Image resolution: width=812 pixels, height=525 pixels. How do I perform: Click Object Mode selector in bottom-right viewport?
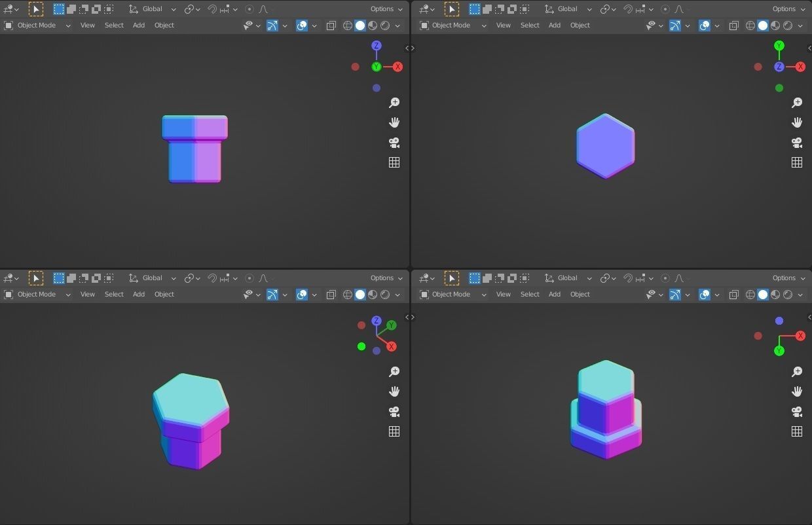[453, 295]
